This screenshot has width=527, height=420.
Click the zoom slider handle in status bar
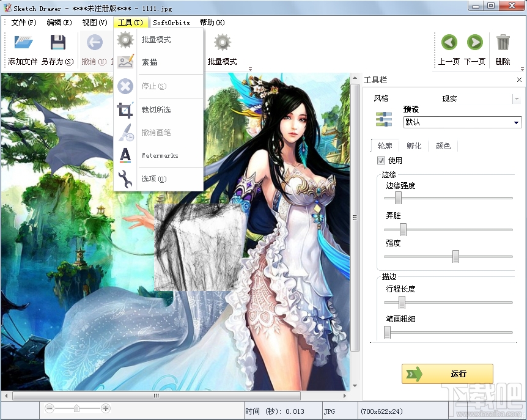(x=76, y=408)
